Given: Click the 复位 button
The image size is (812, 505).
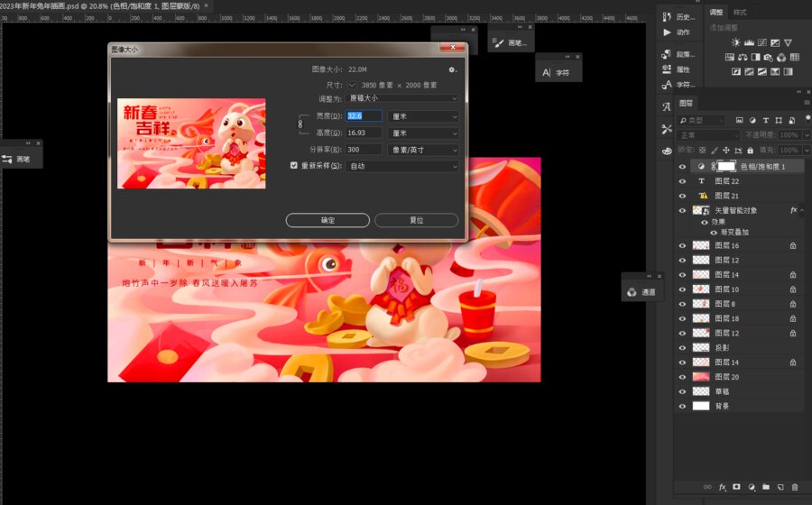Looking at the screenshot, I should [416, 220].
